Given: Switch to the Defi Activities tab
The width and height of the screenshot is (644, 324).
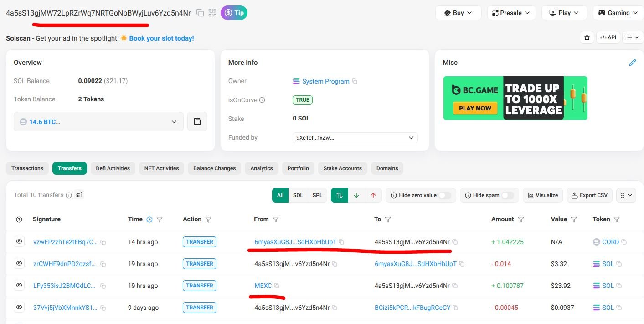Looking at the screenshot, I should (113, 168).
